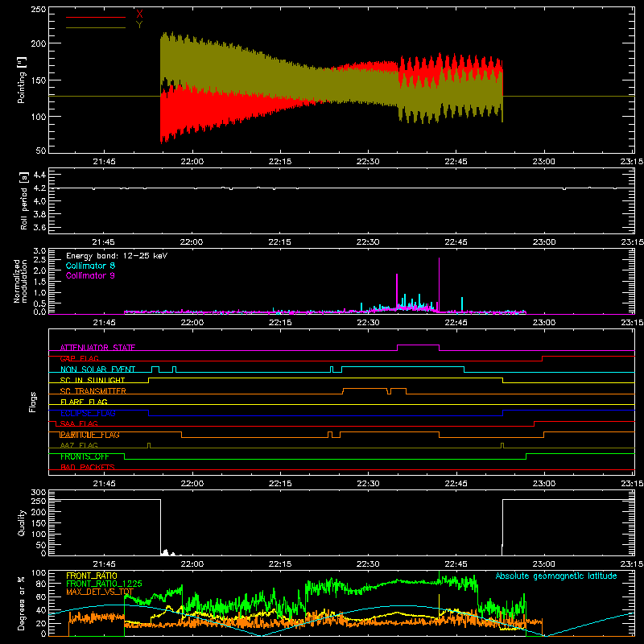The image size is (644, 644).
Task: Click the 'GAP_FLAG' flag label
Action: pos(79,358)
